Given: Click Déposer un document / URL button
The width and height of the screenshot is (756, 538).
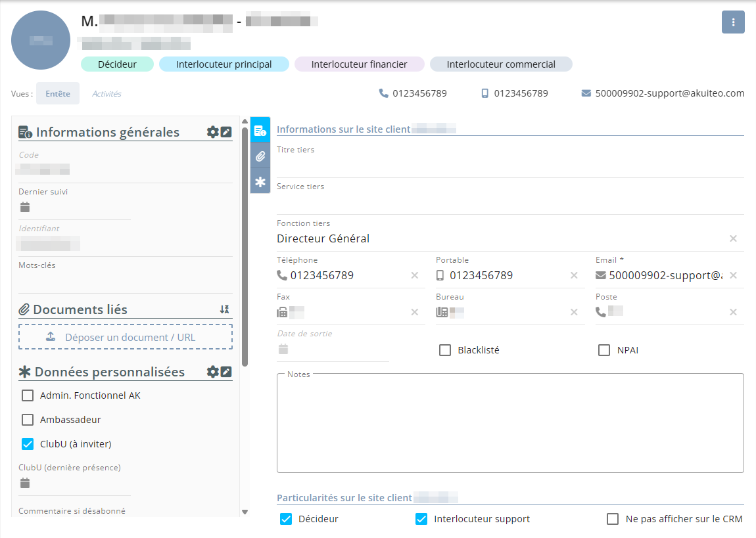Looking at the screenshot, I should pos(126,337).
